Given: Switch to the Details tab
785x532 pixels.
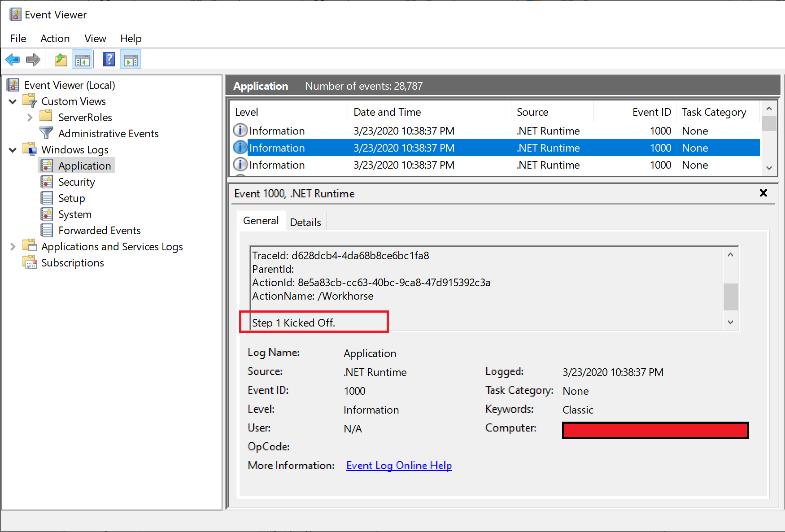Looking at the screenshot, I should point(305,222).
